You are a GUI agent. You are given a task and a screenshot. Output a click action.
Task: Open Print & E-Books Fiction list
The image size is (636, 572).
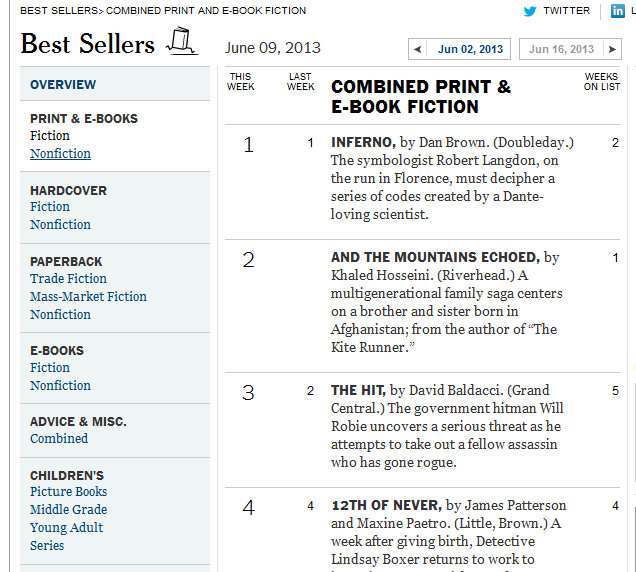point(50,136)
